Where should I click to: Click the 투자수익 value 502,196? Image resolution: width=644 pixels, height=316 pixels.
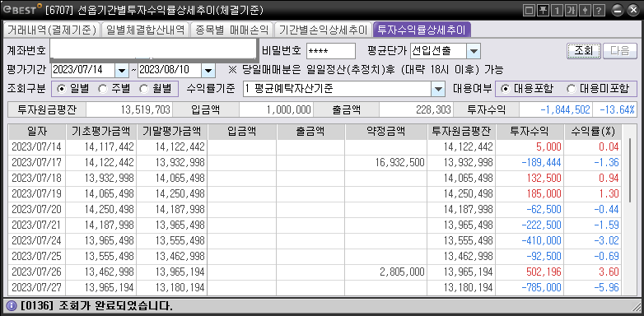[543, 272]
